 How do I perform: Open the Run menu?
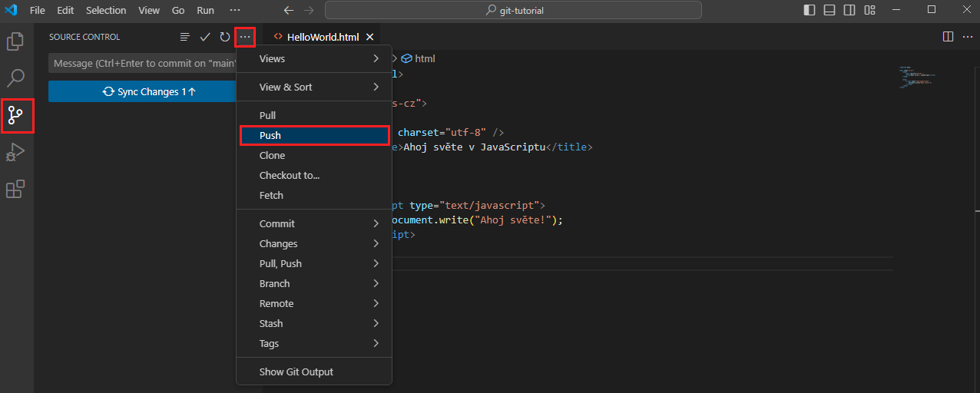(205, 10)
